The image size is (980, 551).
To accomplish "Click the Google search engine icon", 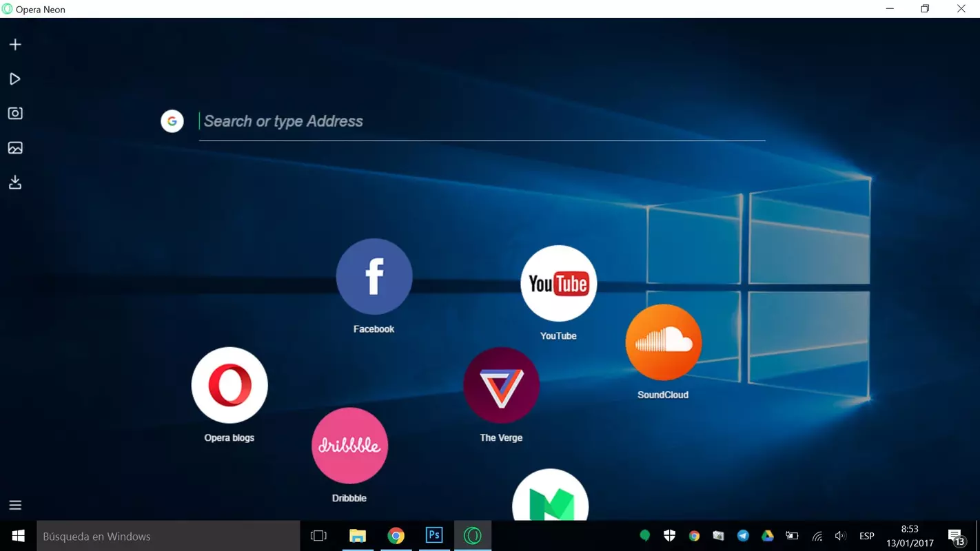I will [172, 121].
